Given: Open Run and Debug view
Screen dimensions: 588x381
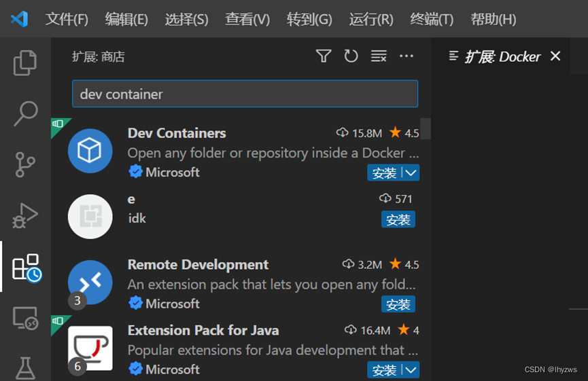Looking at the screenshot, I should pos(25,216).
